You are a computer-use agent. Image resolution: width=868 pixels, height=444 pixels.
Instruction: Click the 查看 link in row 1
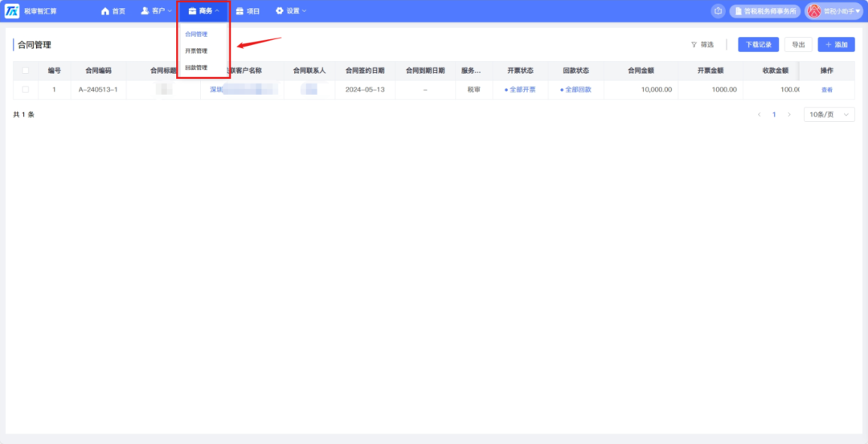point(827,90)
